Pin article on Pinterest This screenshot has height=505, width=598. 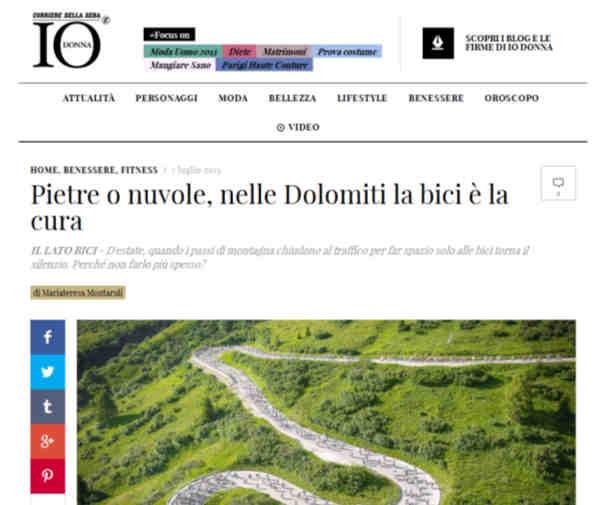coord(48,476)
